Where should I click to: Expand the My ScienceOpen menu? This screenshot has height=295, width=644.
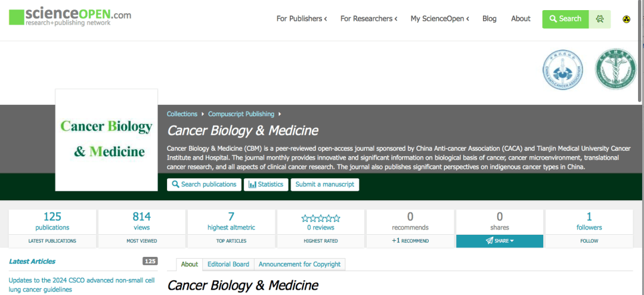pos(440,19)
